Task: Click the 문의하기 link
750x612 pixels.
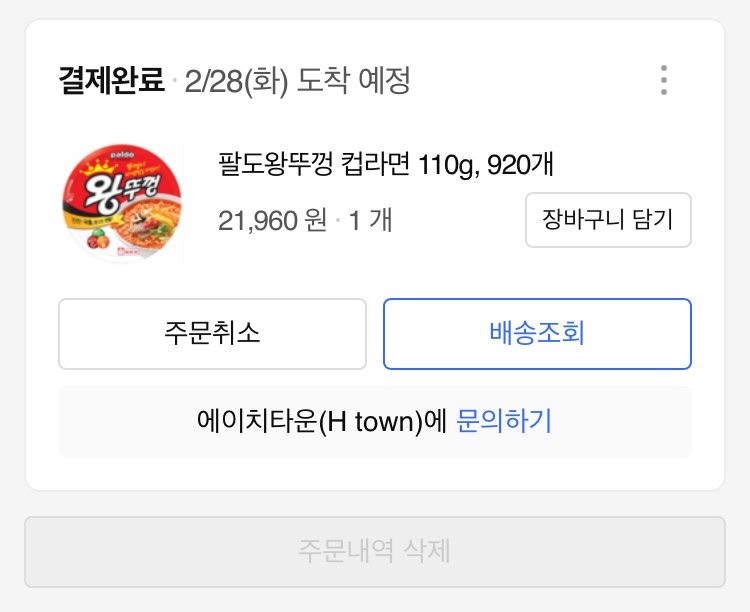Action: coord(504,421)
